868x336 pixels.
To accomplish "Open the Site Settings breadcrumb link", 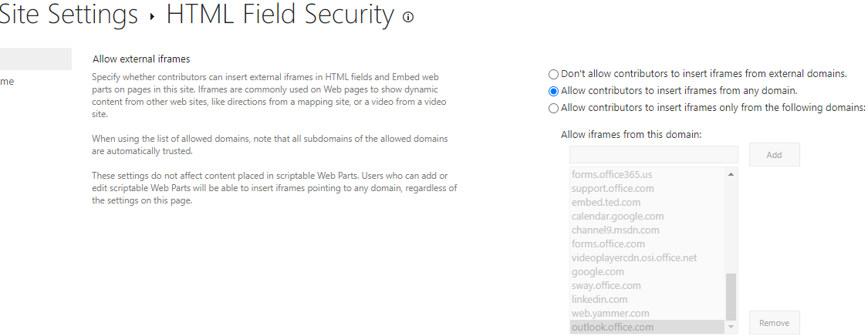I will (x=69, y=15).
